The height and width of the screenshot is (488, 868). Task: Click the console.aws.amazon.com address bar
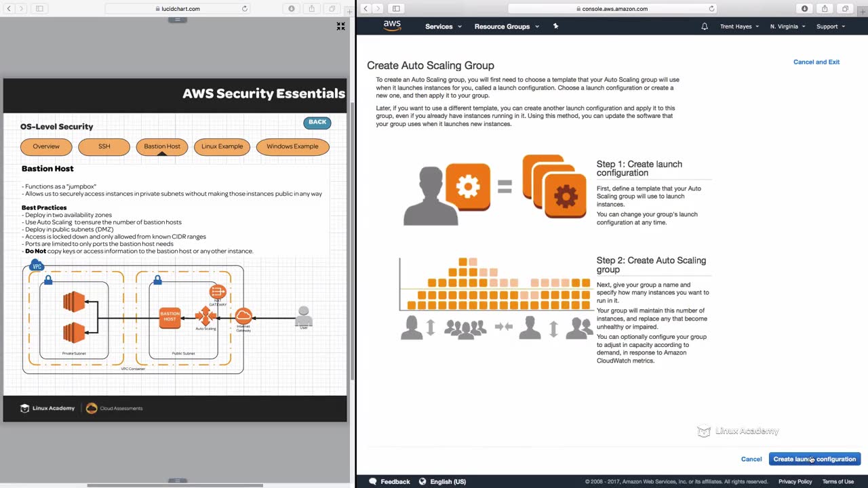pos(612,9)
